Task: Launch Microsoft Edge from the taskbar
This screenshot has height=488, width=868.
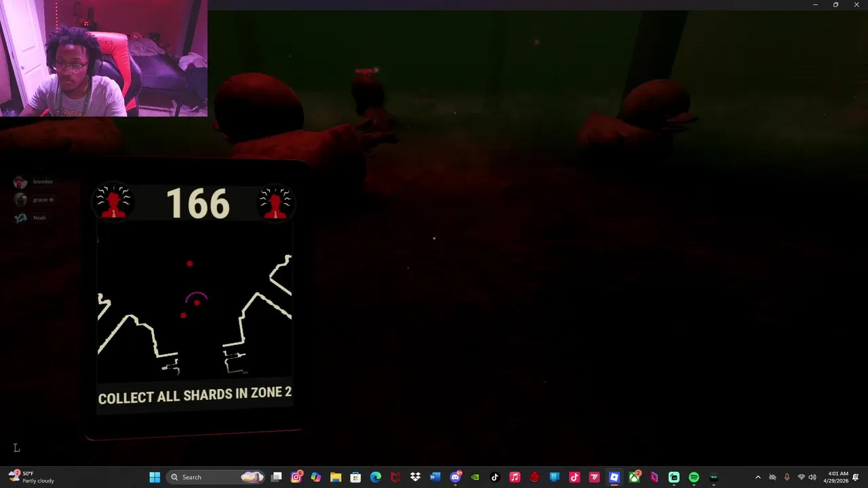Action: (x=376, y=477)
